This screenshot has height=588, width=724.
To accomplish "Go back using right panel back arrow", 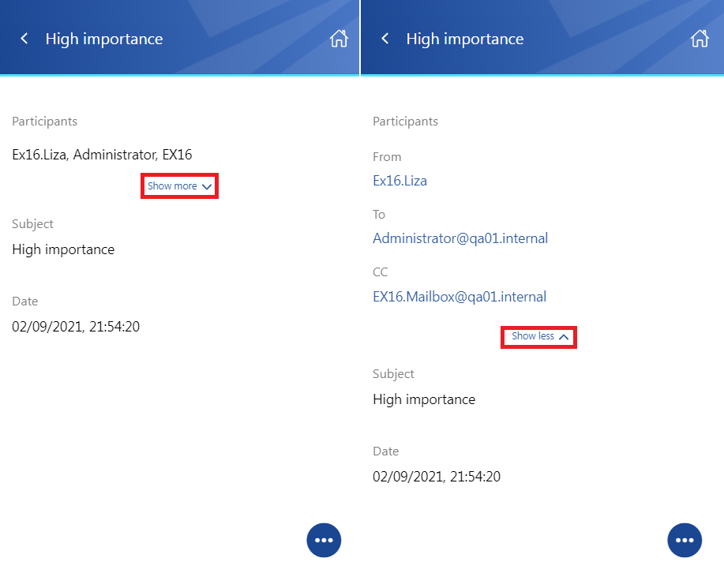I will [x=385, y=39].
